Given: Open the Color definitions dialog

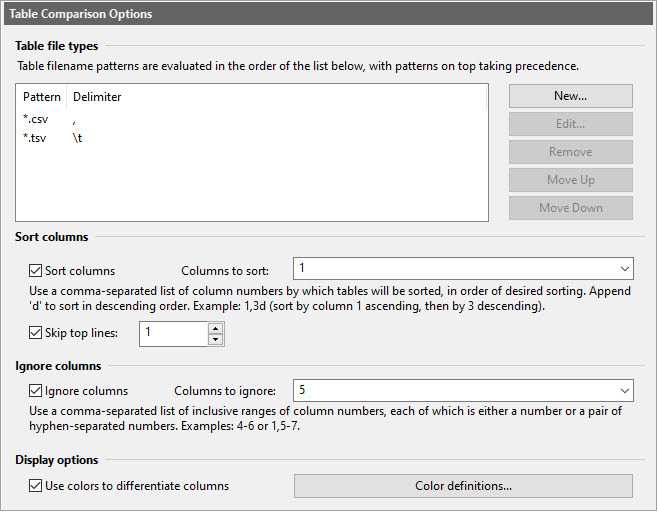Looking at the screenshot, I should coord(463,486).
